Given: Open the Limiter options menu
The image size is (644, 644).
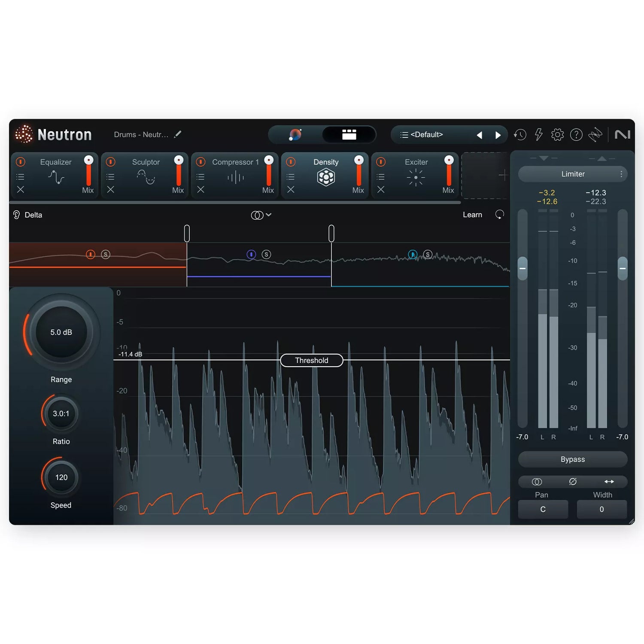Looking at the screenshot, I should click(621, 174).
